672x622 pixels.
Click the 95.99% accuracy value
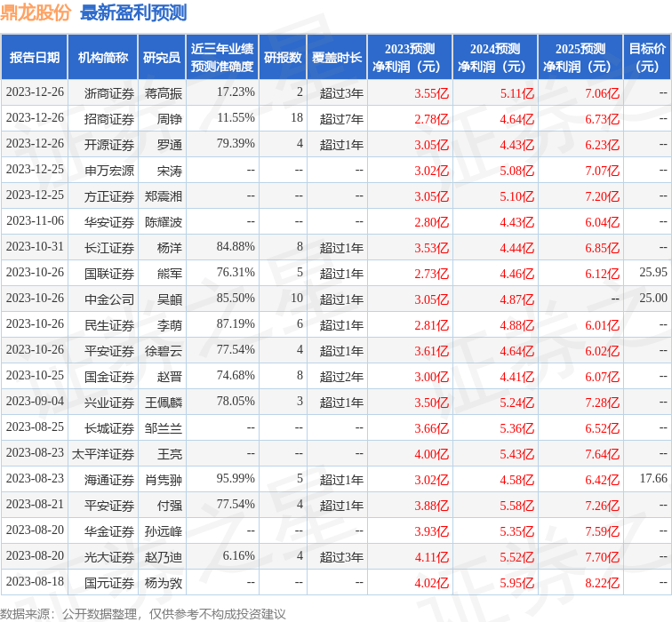236,478
